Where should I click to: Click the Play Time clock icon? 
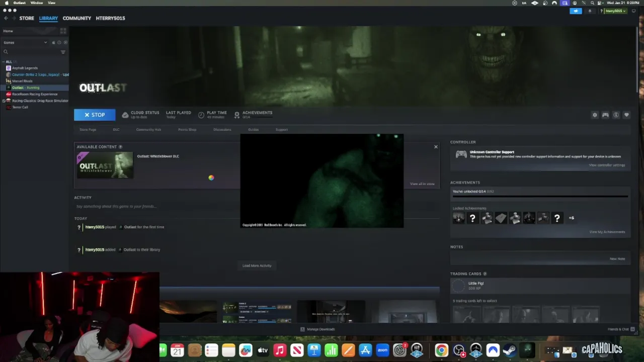[201, 115]
